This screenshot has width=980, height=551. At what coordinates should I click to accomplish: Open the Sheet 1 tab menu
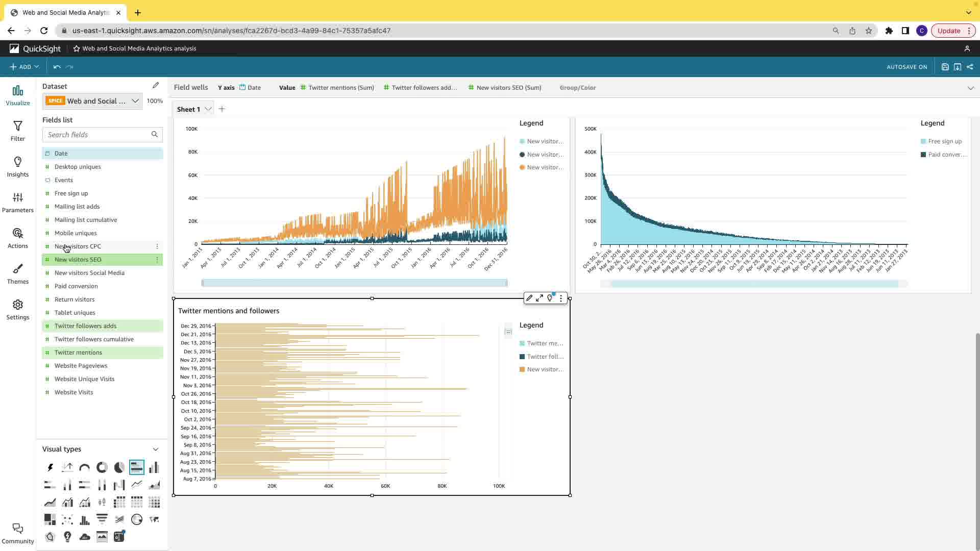click(x=208, y=109)
